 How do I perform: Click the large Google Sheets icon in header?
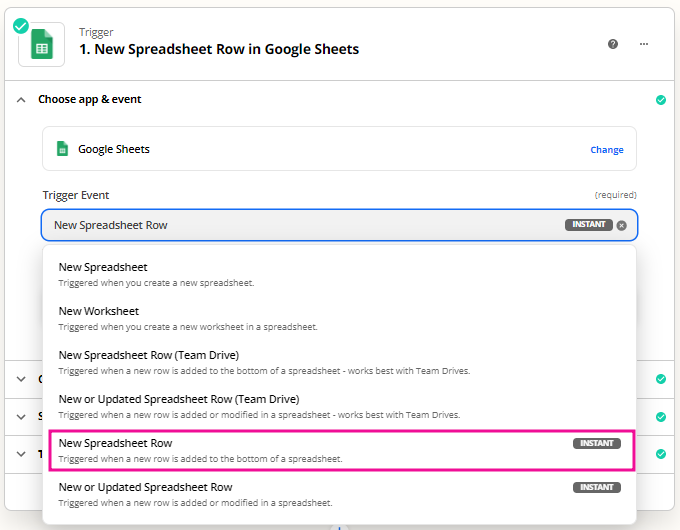[42, 45]
